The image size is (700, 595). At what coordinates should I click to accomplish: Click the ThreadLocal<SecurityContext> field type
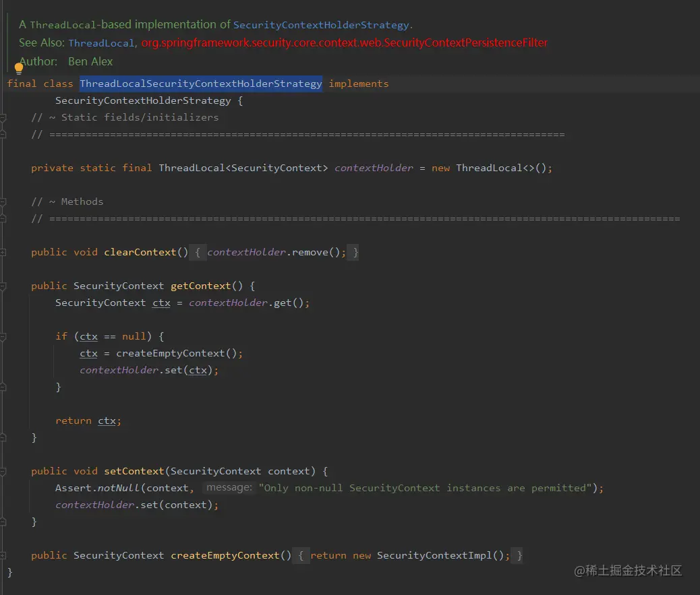pyautogui.click(x=243, y=168)
